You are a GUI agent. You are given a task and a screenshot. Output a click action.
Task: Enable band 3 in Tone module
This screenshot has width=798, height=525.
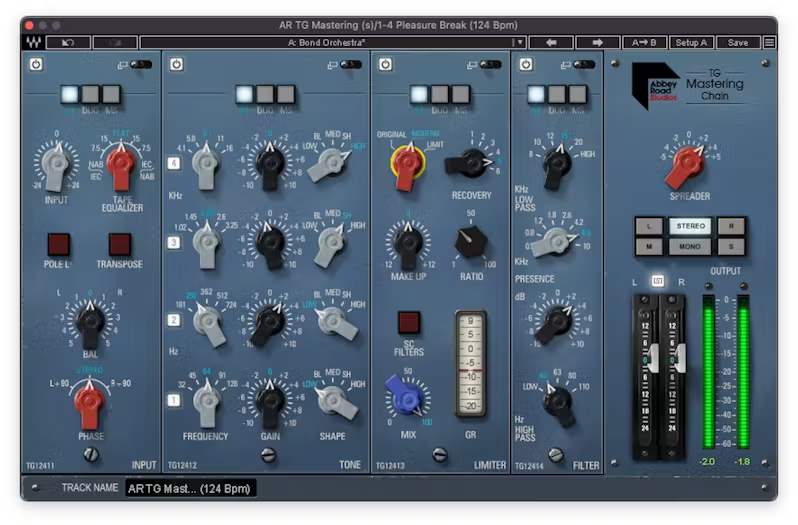[174, 242]
